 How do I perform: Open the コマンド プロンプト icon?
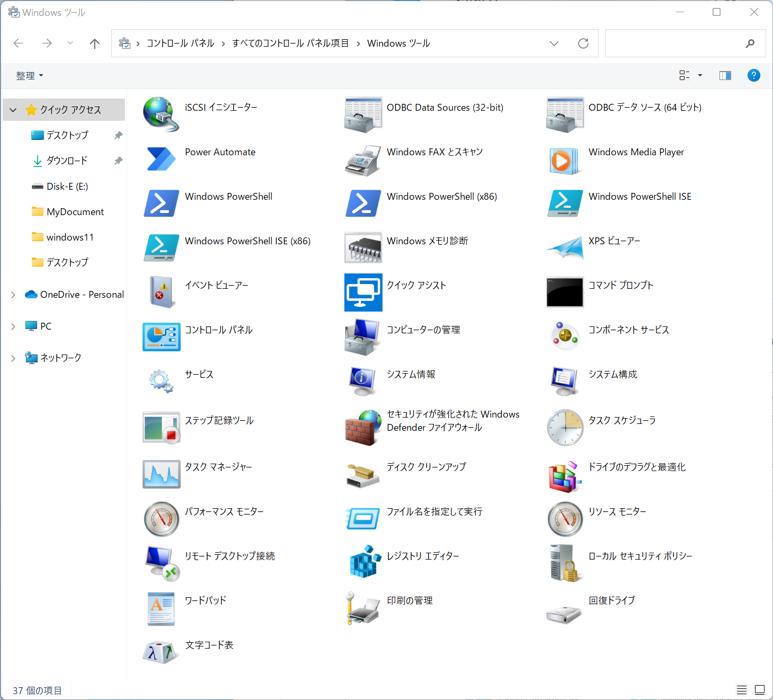click(x=565, y=293)
